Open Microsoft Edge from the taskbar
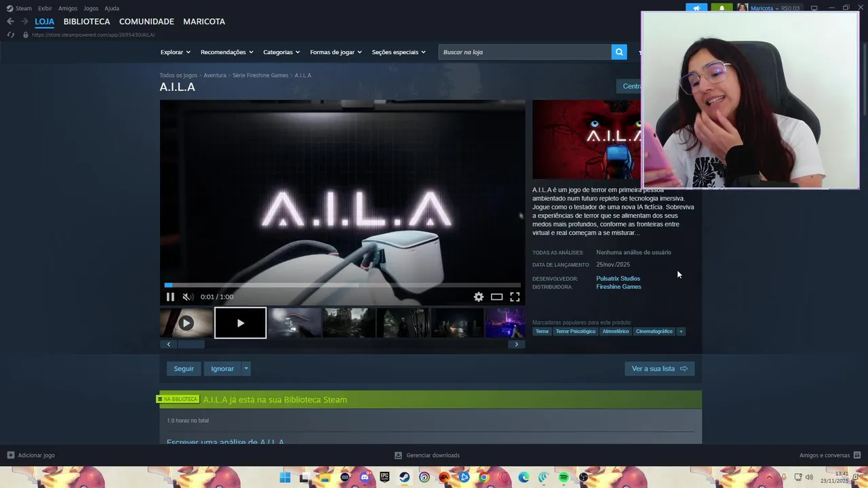868x488 pixels. pyautogui.click(x=524, y=478)
